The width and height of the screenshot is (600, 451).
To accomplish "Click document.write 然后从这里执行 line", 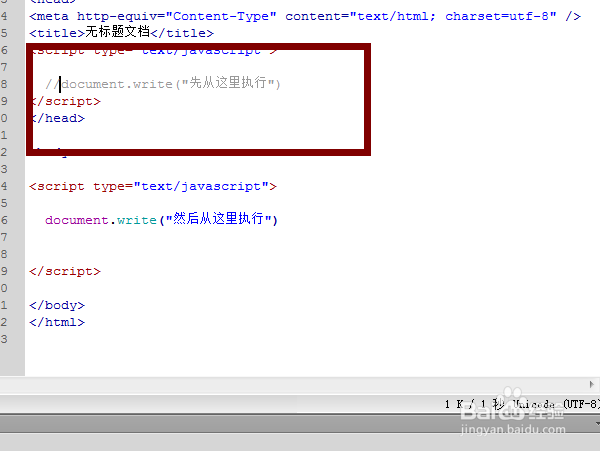I will click(161, 219).
